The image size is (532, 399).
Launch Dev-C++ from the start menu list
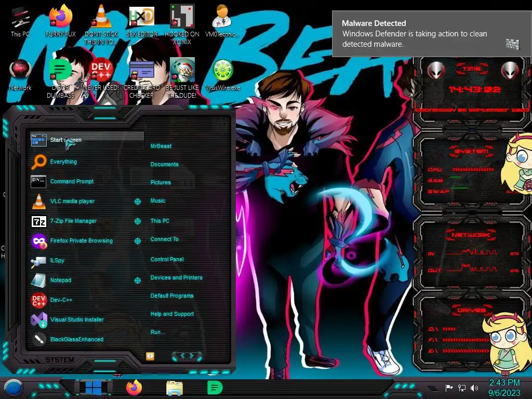pos(87,300)
